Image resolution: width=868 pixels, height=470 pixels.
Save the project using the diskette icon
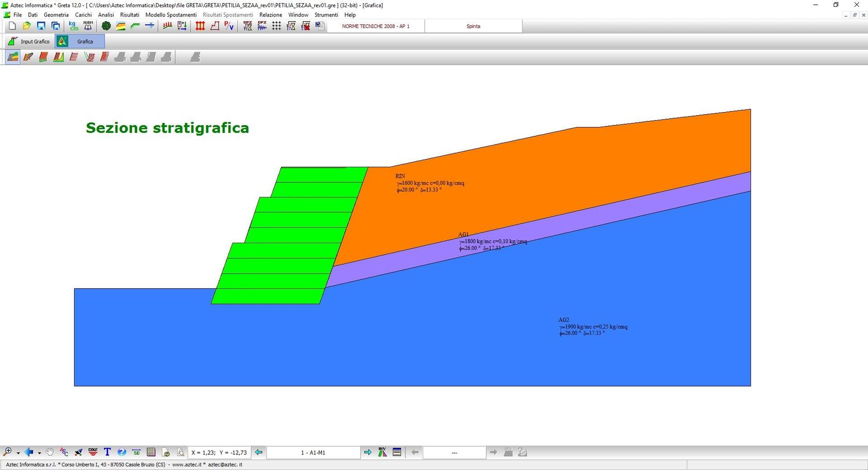coord(41,26)
